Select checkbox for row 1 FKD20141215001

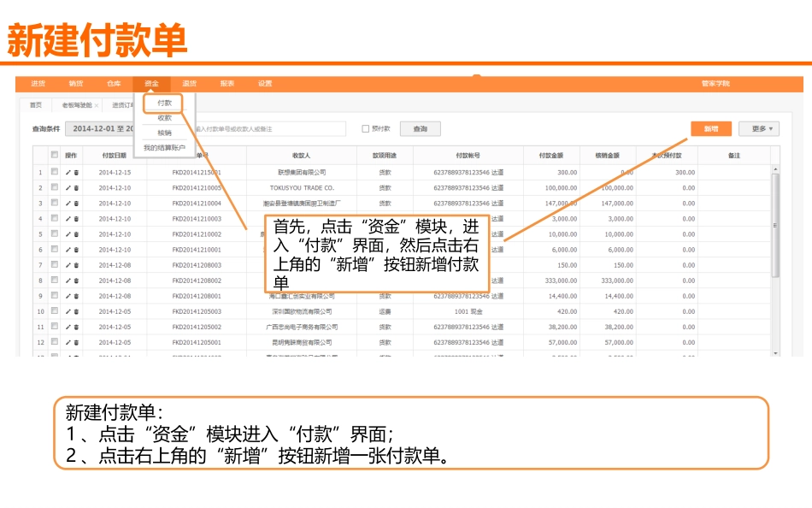(x=55, y=172)
